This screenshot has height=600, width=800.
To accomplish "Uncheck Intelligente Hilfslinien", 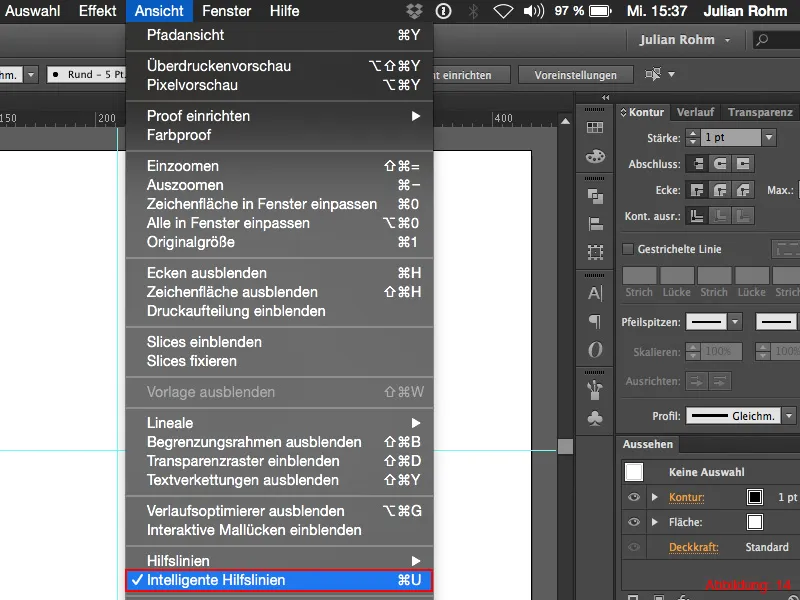I will point(279,580).
